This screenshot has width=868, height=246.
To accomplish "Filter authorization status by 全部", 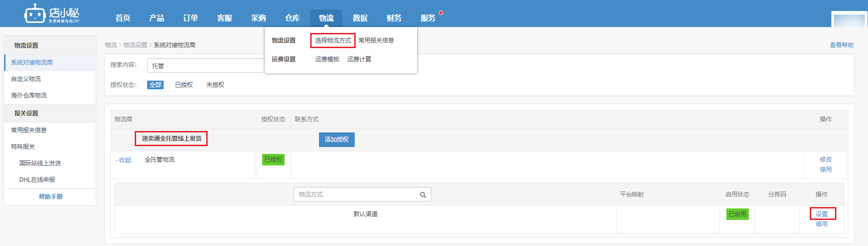I will pyautogui.click(x=155, y=85).
